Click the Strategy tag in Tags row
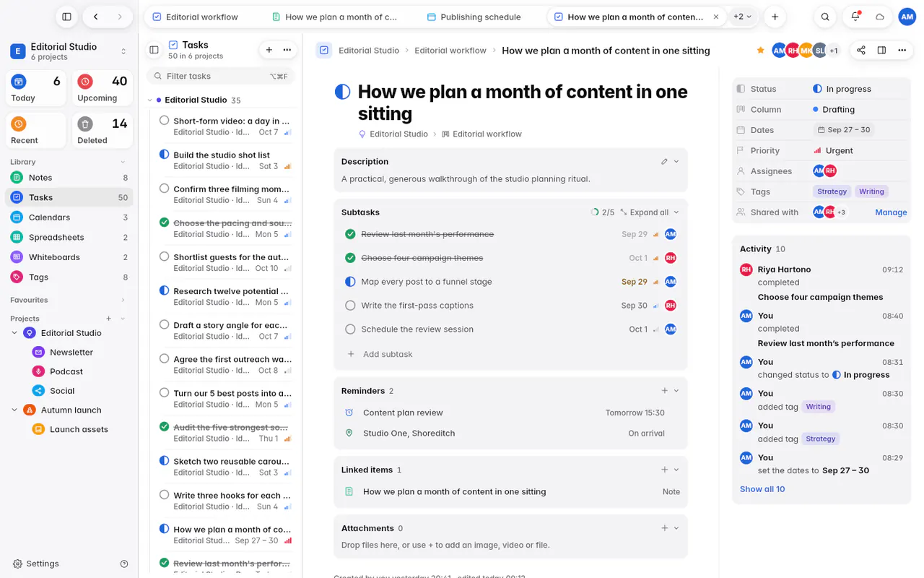Viewport: 924px width, 578px height. point(832,191)
